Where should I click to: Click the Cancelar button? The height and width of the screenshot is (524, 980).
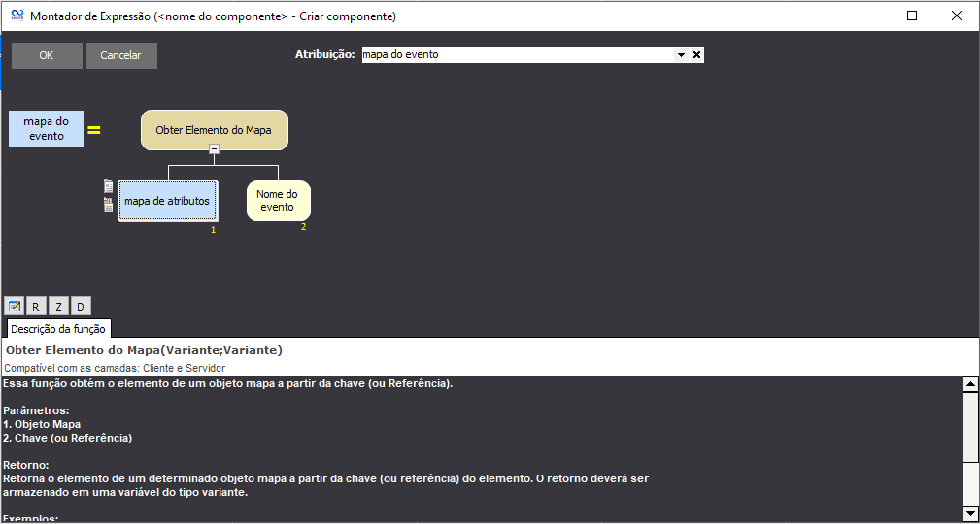pyautogui.click(x=121, y=55)
